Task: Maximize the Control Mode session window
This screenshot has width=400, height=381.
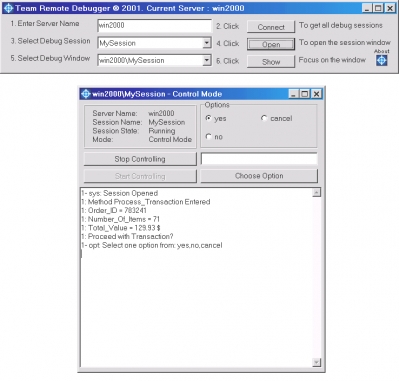Action: click(x=305, y=94)
